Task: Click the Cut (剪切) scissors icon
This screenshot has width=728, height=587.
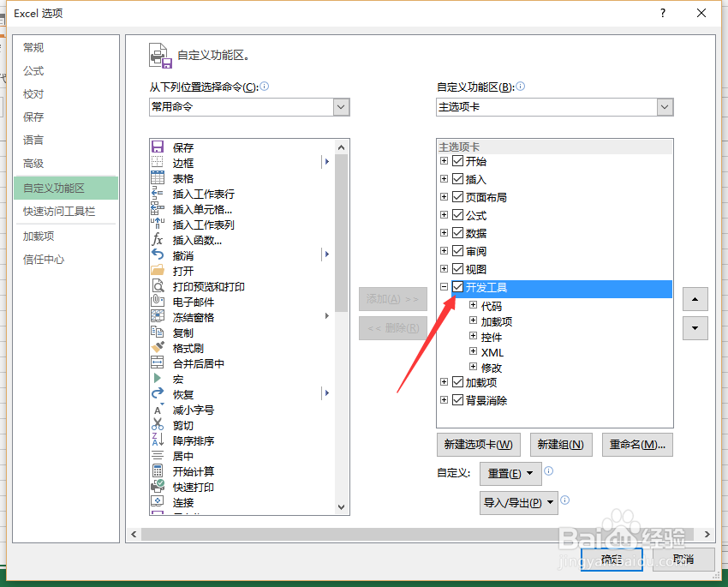Action: click(x=158, y=424)
